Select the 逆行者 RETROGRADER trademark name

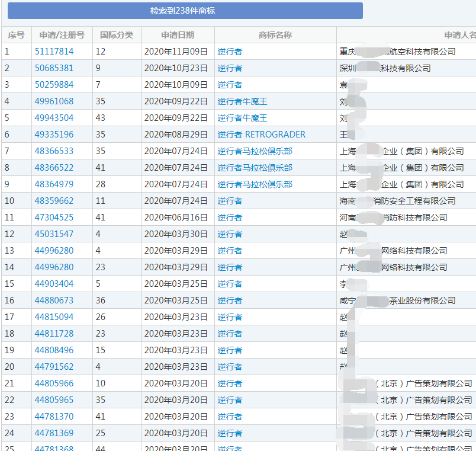point(262,135)
